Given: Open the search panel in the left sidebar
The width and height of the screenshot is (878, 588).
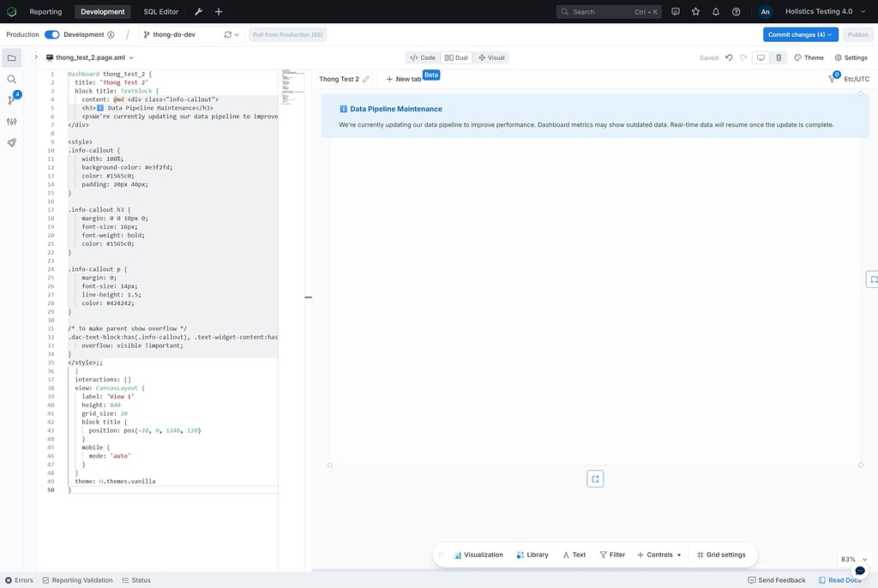Looking at the screenshot, I should 11,78.
